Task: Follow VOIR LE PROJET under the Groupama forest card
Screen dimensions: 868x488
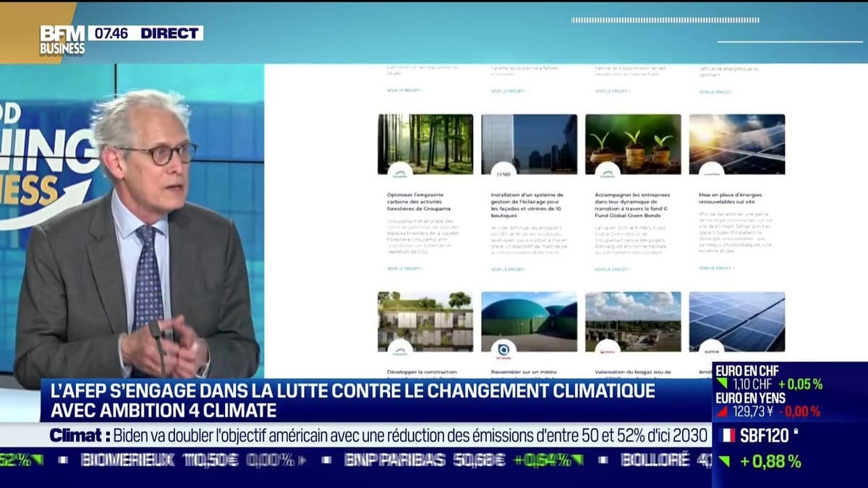Action: click(x=404, y=268)
